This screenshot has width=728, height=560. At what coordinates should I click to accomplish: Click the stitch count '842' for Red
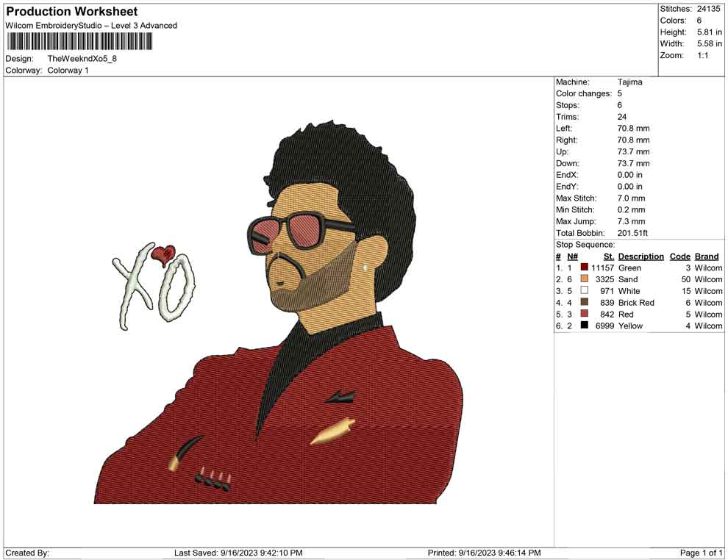pyautogui.click(x=607, y=314)
